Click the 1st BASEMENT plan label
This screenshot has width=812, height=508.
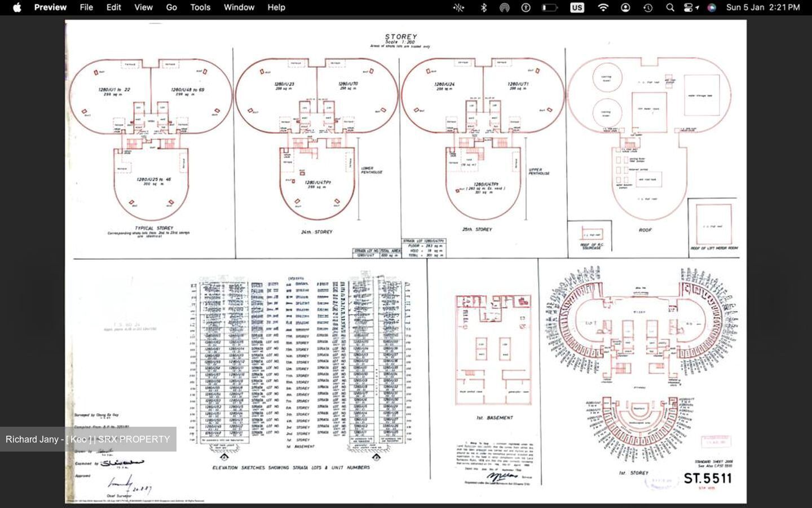pyautogui.click(x=495, y=418)
